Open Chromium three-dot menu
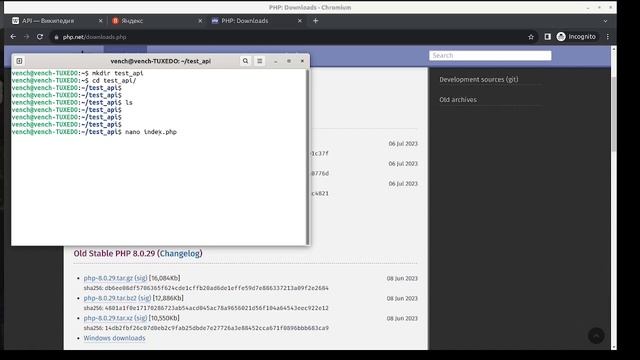 tap(608, 37)
